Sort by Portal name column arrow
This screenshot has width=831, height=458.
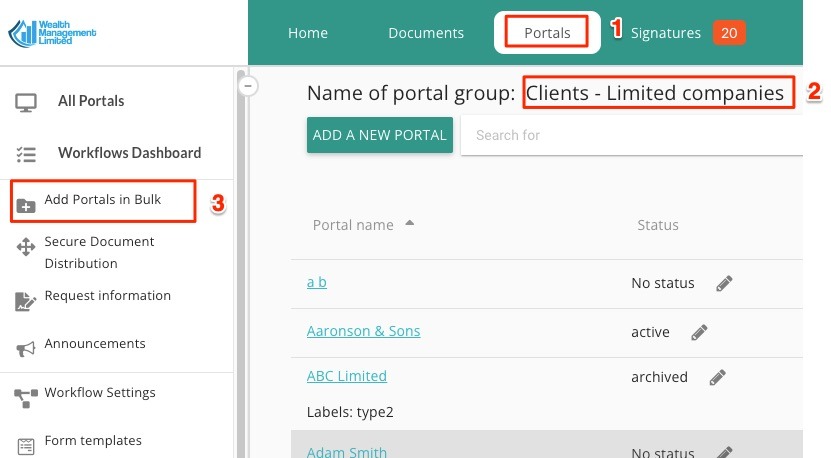(x=410, y=224)
